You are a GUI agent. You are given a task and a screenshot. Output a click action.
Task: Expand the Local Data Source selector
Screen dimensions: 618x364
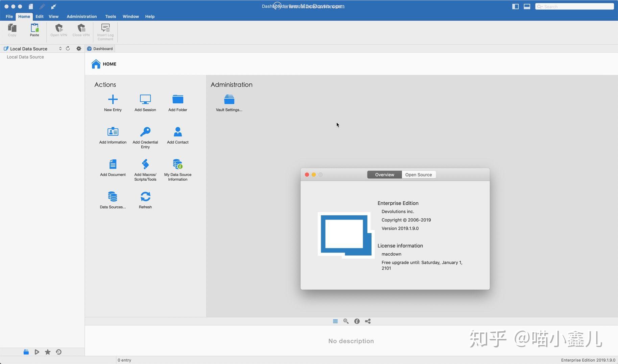(x=60, y=49)
